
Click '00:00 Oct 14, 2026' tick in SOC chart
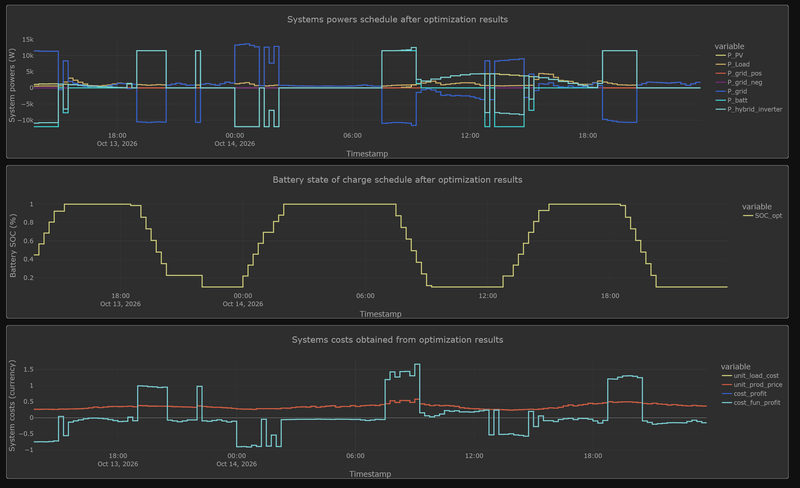pyautogui.click(x=243, y=300)
